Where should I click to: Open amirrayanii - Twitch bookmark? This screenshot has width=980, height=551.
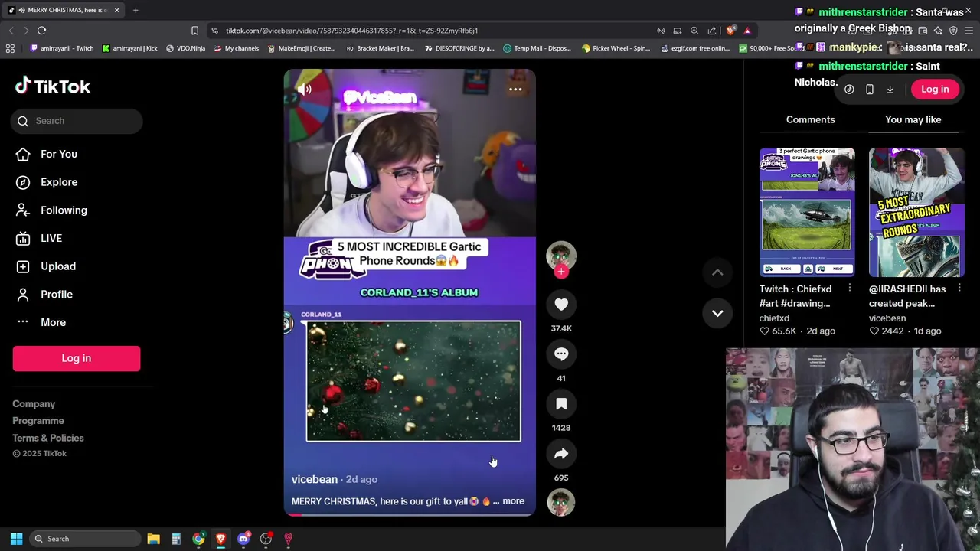point(61,48)
